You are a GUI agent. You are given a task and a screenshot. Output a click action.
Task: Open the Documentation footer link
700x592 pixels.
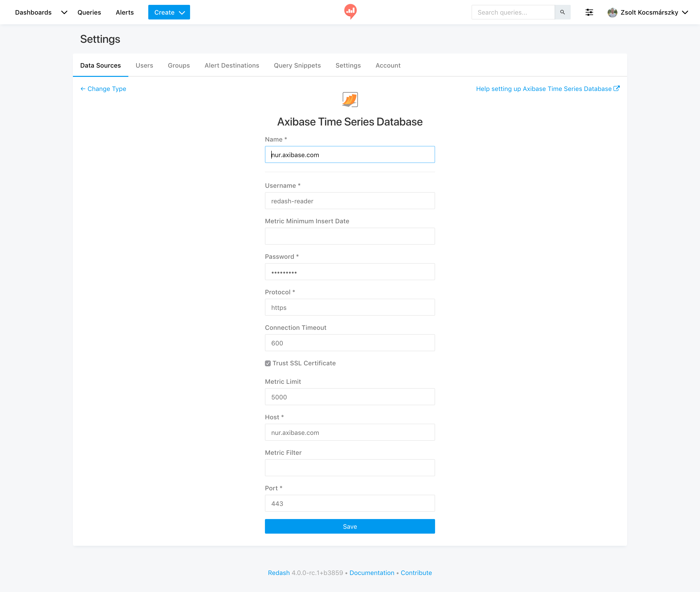pyautogui.click(x=372, y=573)
